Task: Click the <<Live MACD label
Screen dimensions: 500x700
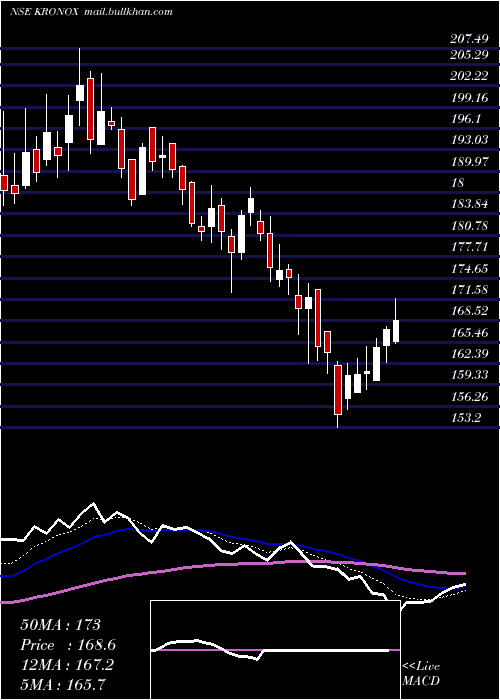Action: tap(421, 674)
